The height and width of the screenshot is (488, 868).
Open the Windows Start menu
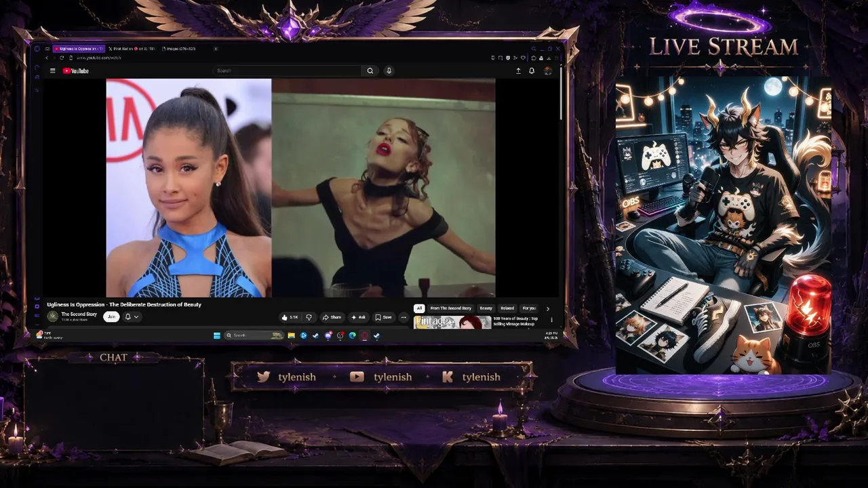pos(217,335)
